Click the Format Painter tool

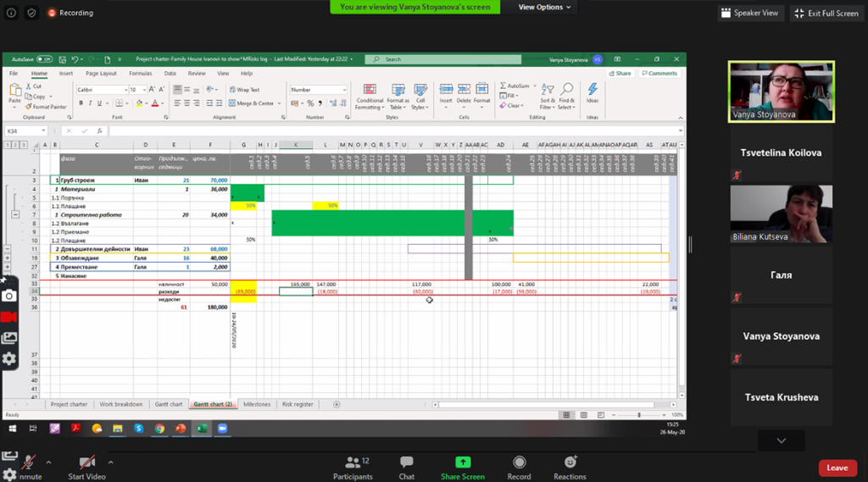pos(46,107)
